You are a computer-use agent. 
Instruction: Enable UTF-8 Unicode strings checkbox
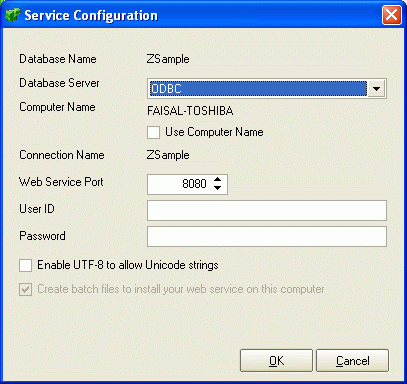pyautogui.click(x=25, y=266)
